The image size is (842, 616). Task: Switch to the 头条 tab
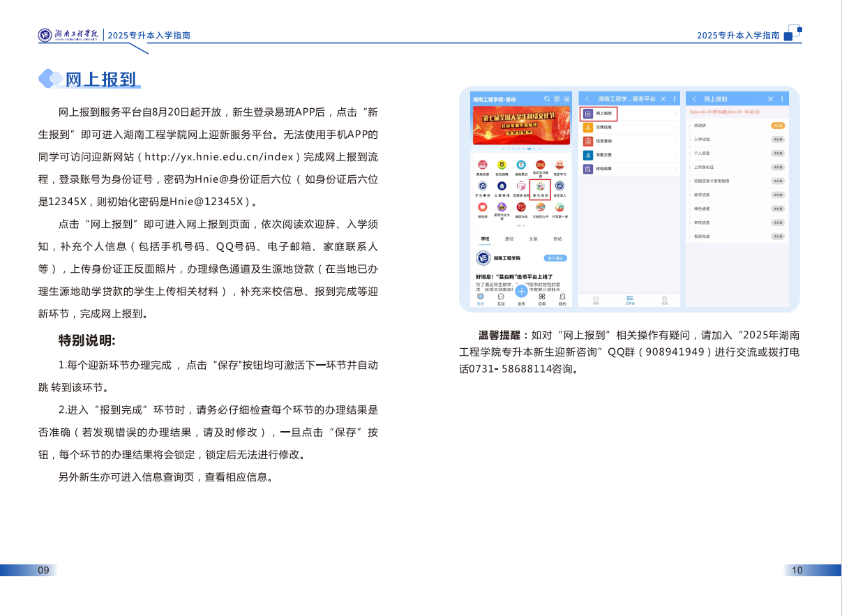point(533,239)
